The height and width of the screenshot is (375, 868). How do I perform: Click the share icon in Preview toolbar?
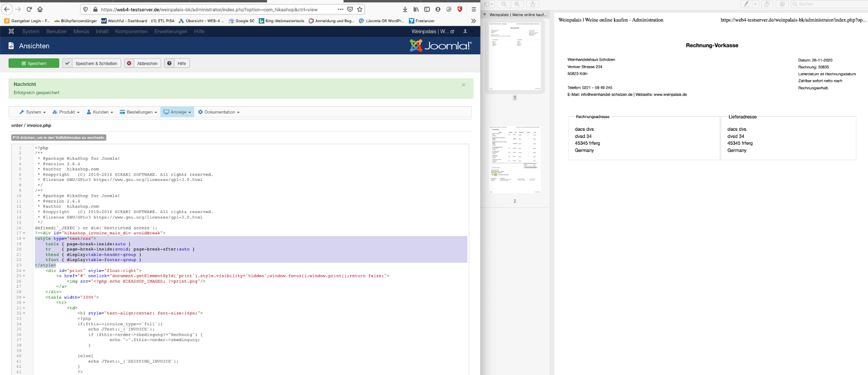pos(533,4)
